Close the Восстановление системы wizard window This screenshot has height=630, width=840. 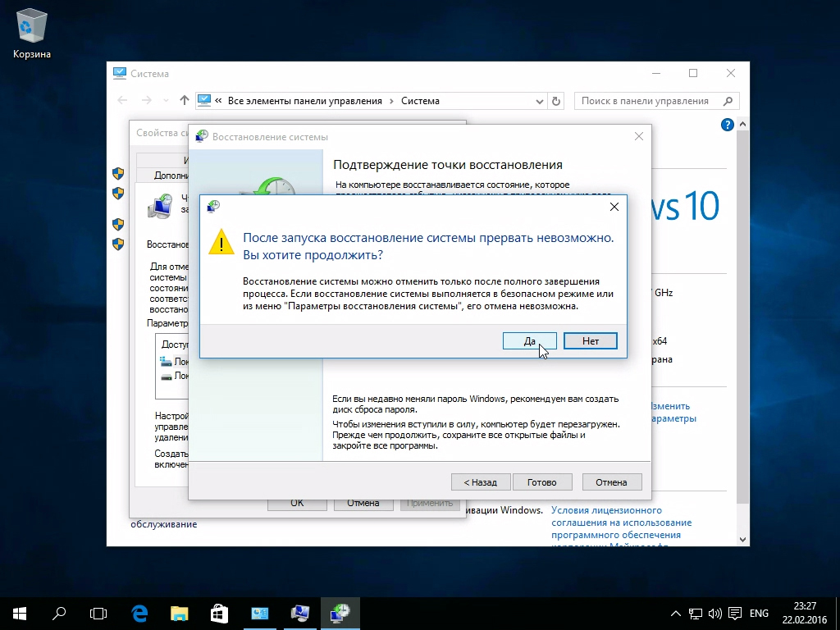coord(639,137)
